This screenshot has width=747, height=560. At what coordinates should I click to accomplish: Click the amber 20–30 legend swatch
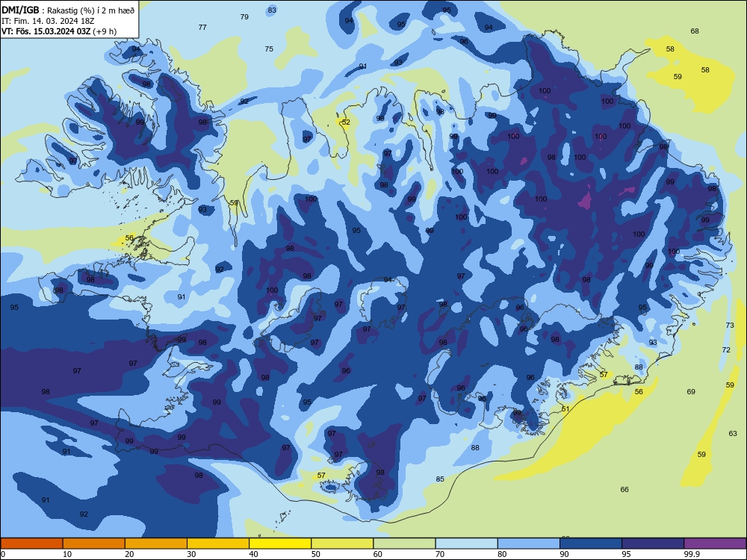[156, 544]
